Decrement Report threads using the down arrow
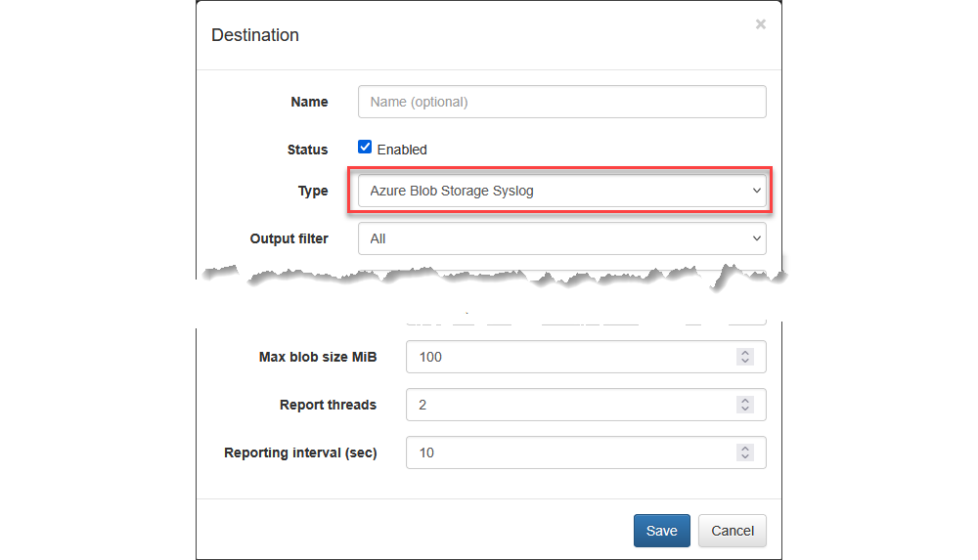The height and width of the screenshot is (560, 978). click(745, 409)
